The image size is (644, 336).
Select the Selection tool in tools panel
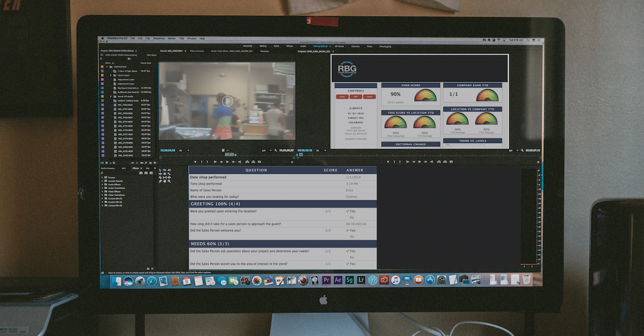click(160, 170)
